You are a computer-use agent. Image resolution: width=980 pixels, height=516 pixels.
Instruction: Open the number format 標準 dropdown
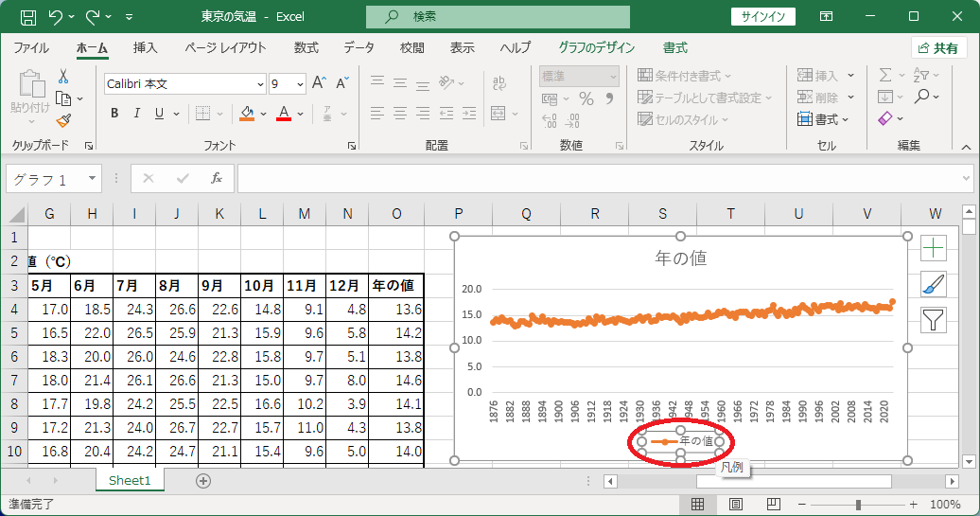tap(613, 77)
